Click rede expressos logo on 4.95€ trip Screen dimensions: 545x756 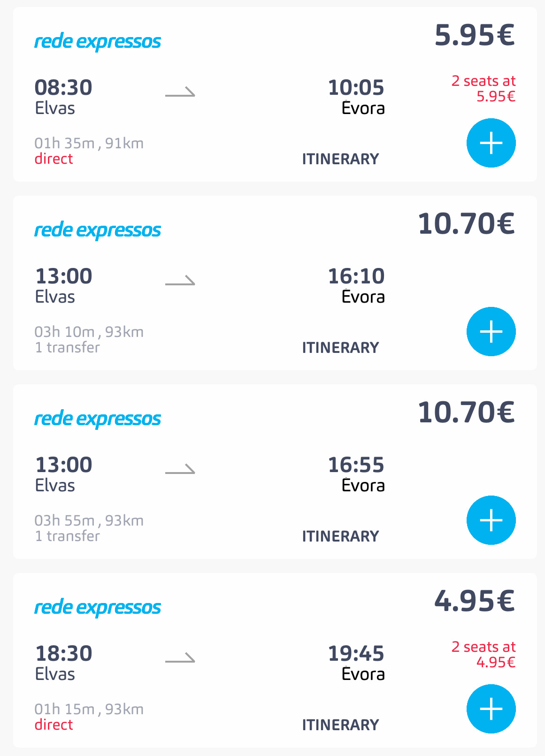98,608
